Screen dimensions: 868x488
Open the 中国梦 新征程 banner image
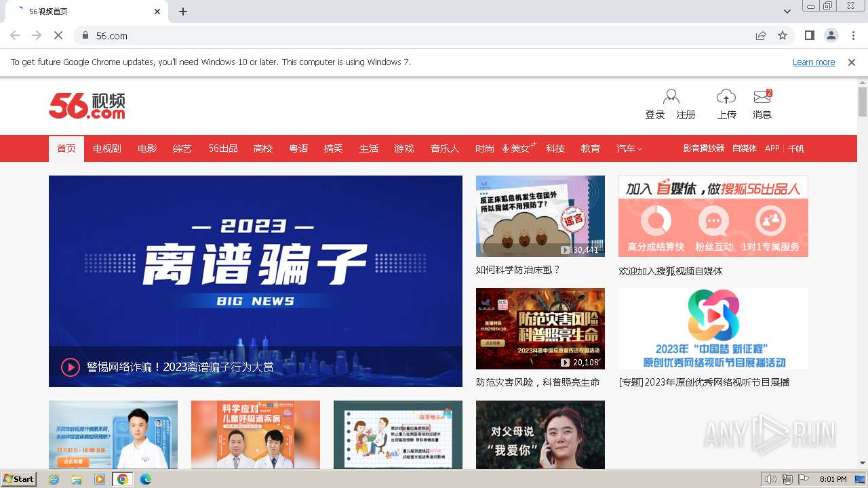pos(713,329)
